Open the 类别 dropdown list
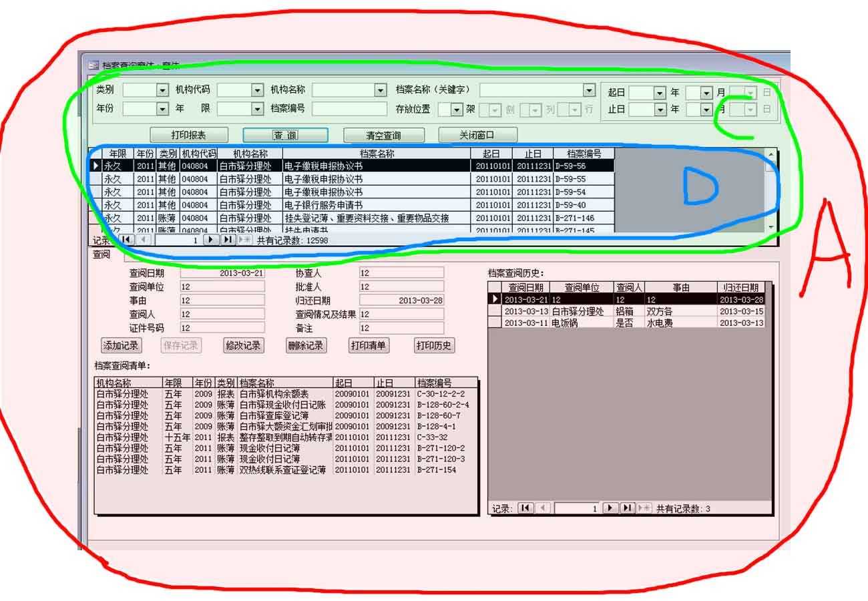 click(x=162, y=90)
